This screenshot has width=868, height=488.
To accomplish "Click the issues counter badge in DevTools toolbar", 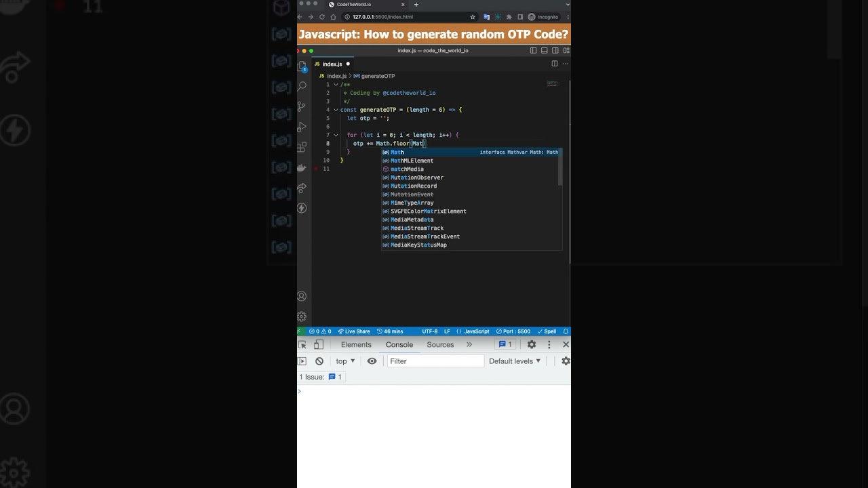I will [505, 344].
